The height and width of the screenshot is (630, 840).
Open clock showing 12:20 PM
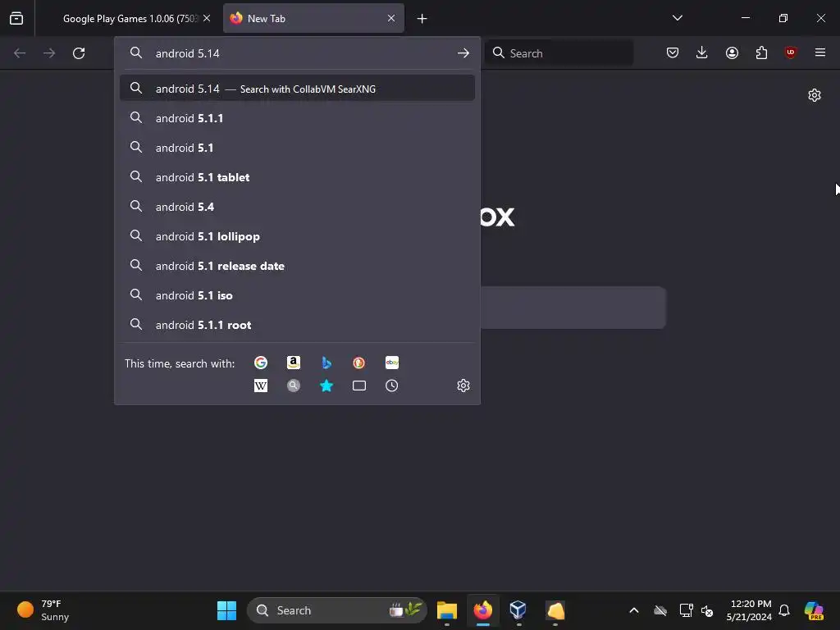pos(749,610)
